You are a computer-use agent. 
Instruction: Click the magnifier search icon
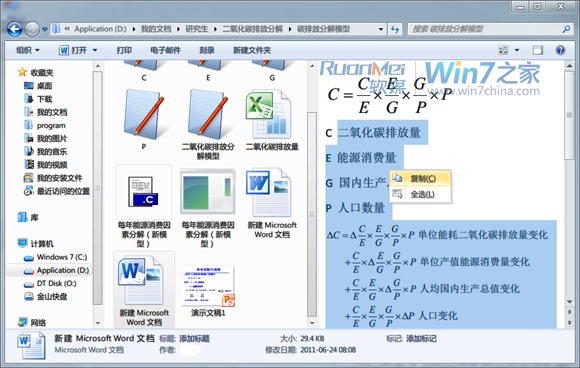coord(566,29)
